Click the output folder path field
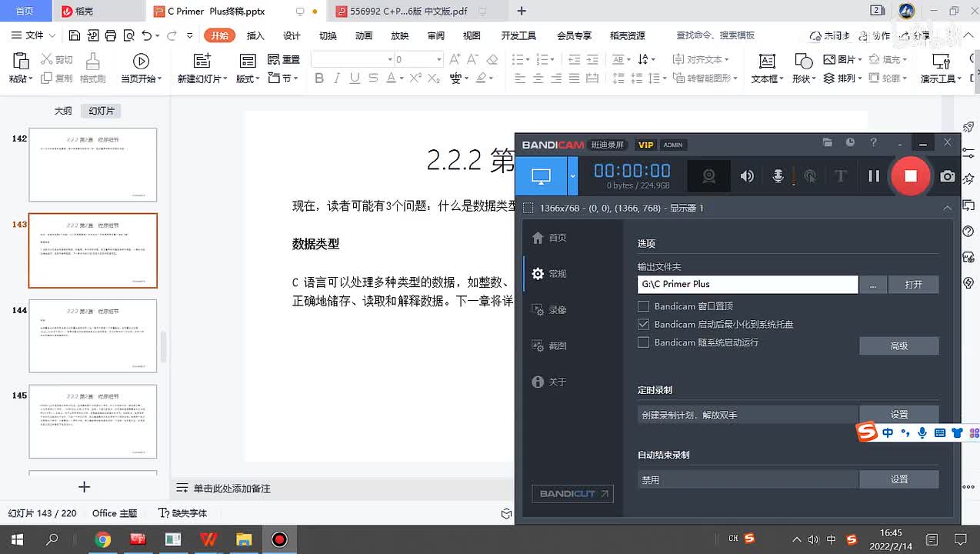The width and height of the screenshot is (980, 554). (x=748, y=284)
